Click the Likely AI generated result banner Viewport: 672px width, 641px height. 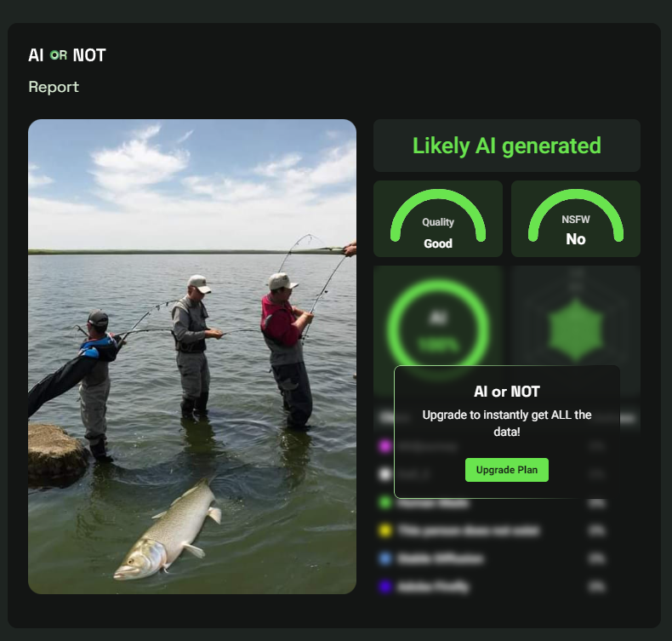[507, 146]
